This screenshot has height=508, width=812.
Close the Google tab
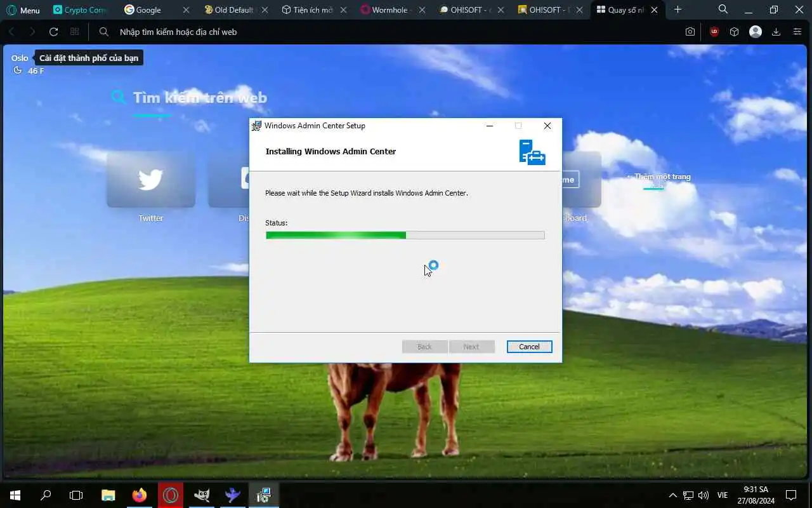186,10
